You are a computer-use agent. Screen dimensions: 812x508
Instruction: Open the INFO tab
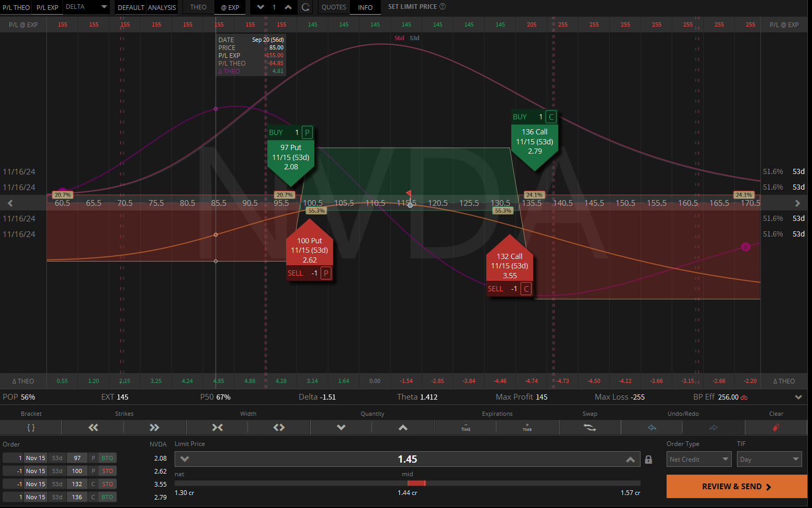(365, 7)
